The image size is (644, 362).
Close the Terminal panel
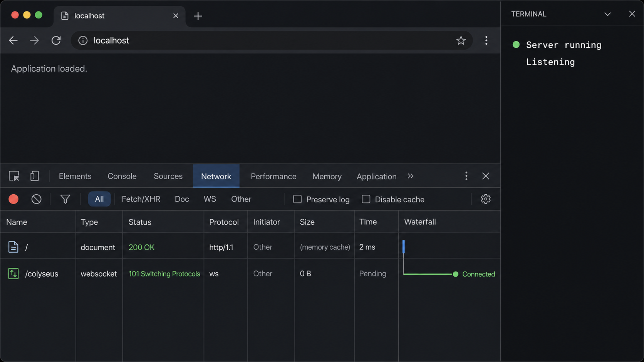[x=632, y=14]
